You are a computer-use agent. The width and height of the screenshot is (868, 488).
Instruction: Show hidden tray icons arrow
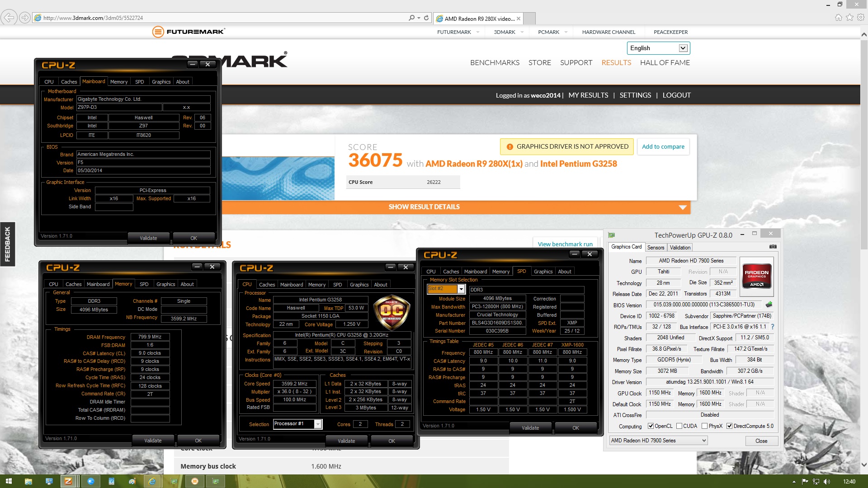coord(794,482)
